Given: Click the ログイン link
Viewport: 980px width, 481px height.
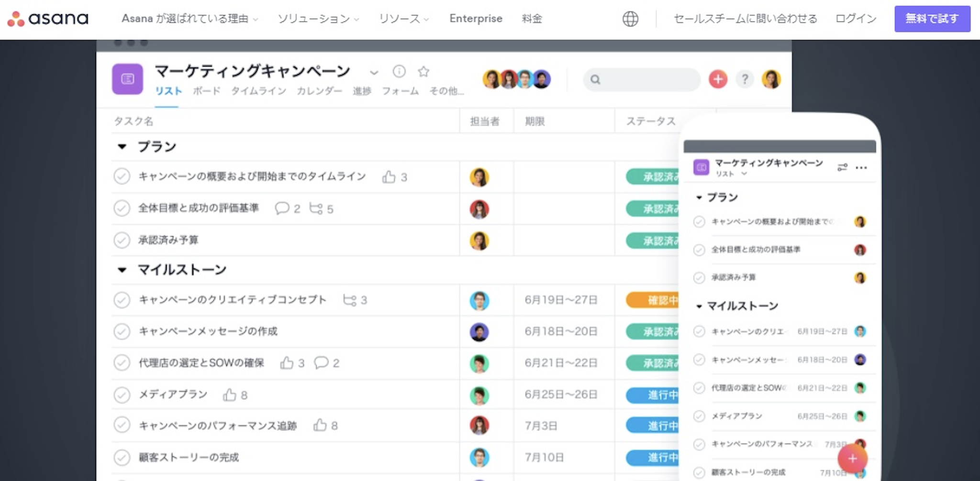Looking at the screenshot, I should click(855, 19).
